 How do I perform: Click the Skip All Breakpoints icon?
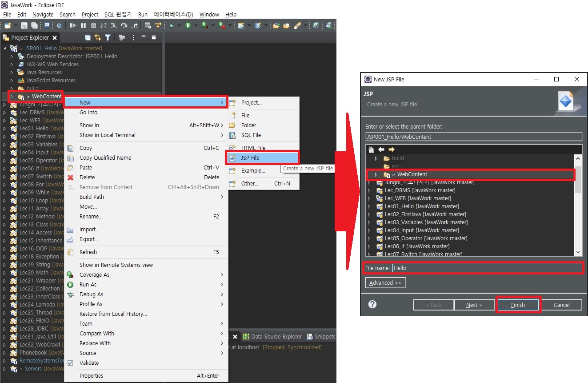(59, 25)
